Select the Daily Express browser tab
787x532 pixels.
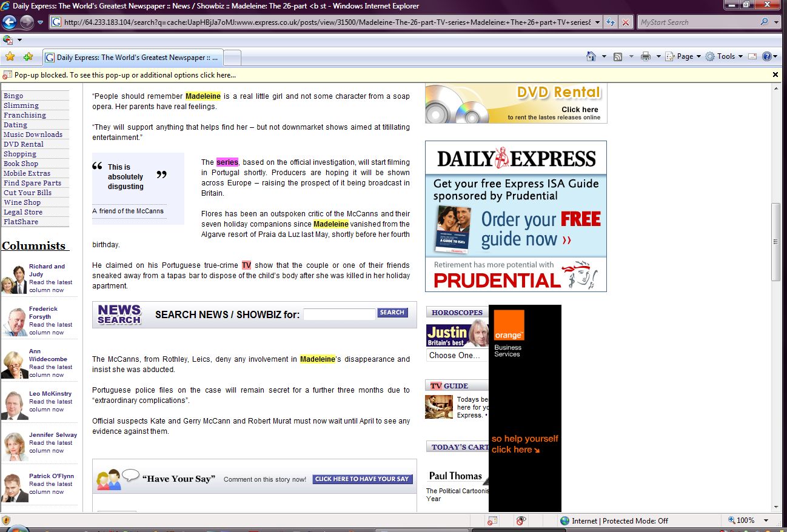pyautogui.click(x=133, y=58)
